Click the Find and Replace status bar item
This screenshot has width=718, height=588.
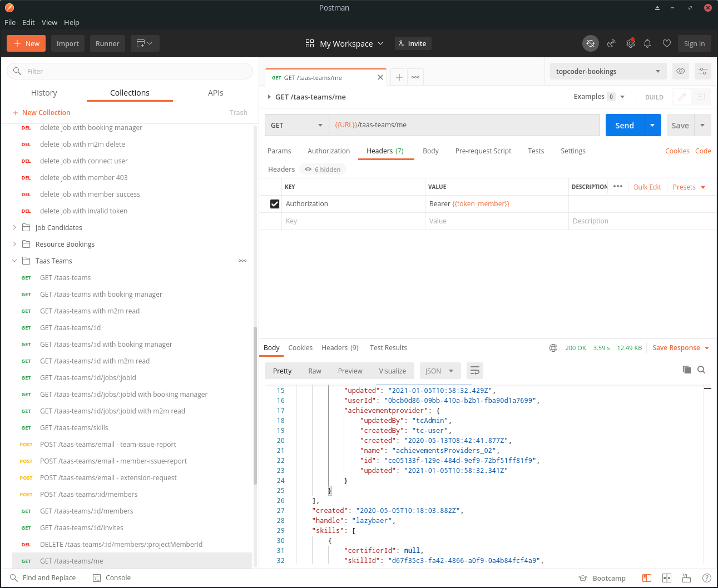[43, 578]
